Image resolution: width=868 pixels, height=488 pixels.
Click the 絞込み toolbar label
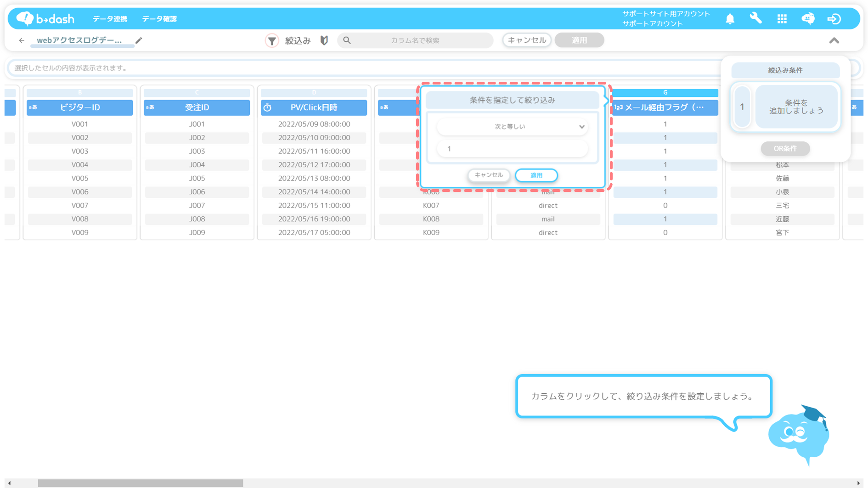(298, 40)
